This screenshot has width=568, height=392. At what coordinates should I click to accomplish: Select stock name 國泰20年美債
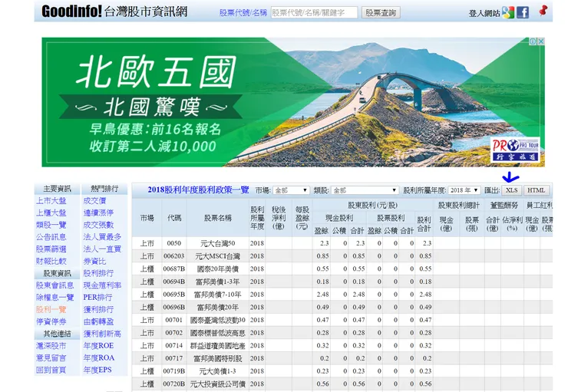(218, 269)
